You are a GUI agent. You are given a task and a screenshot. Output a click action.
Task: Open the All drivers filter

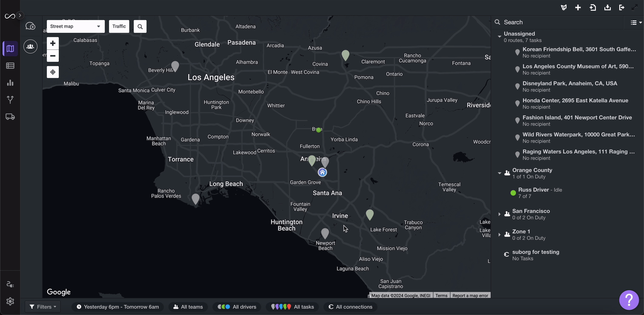pyautogui.click(x=237, y=306)
